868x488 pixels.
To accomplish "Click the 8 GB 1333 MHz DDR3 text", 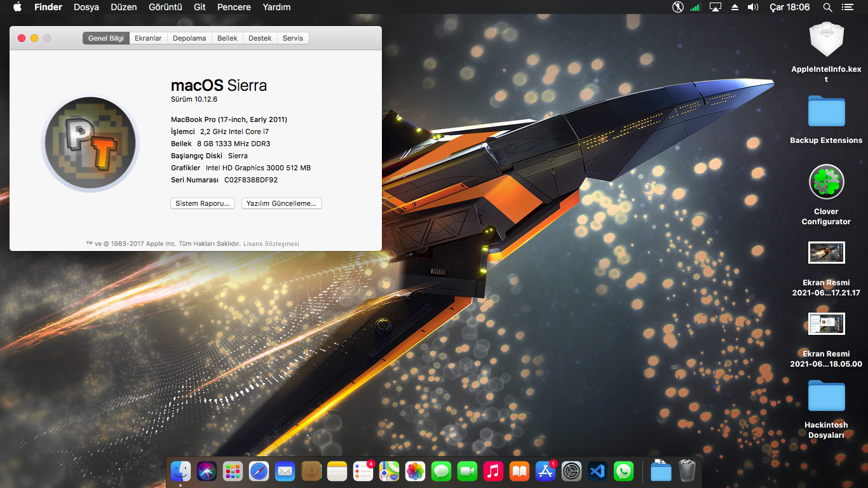I will tap(233, 144).
